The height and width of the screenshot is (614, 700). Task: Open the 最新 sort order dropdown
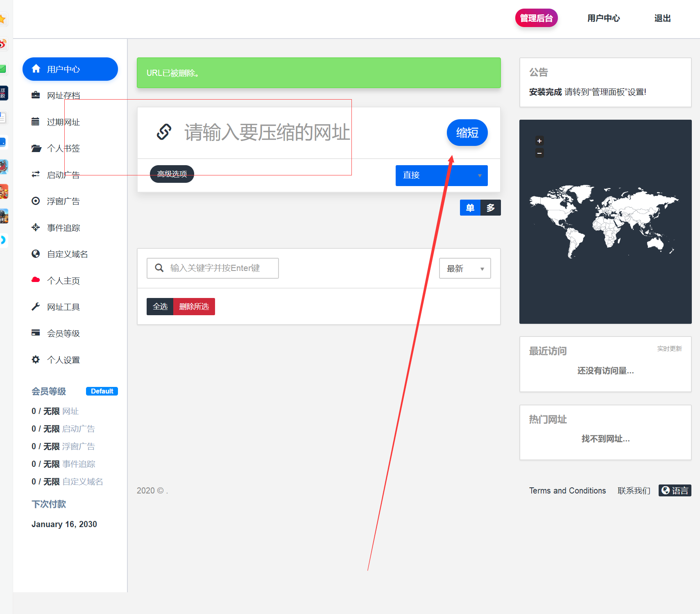coord(464,268)
